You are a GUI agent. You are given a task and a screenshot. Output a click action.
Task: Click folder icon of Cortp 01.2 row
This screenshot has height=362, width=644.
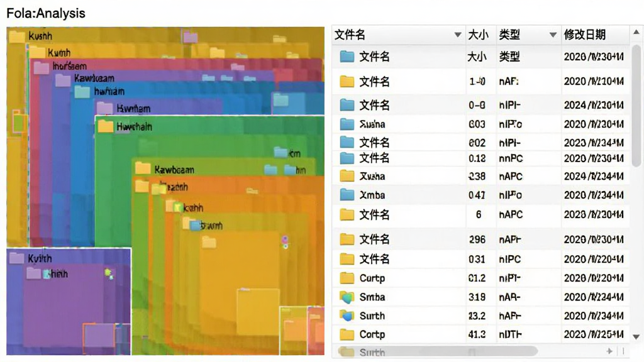347,278
